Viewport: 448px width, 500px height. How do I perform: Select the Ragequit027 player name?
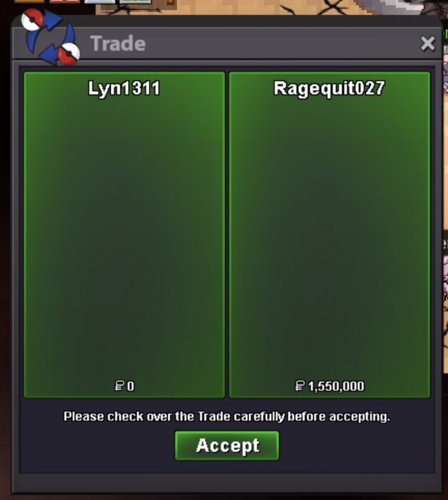coord(330,89)
